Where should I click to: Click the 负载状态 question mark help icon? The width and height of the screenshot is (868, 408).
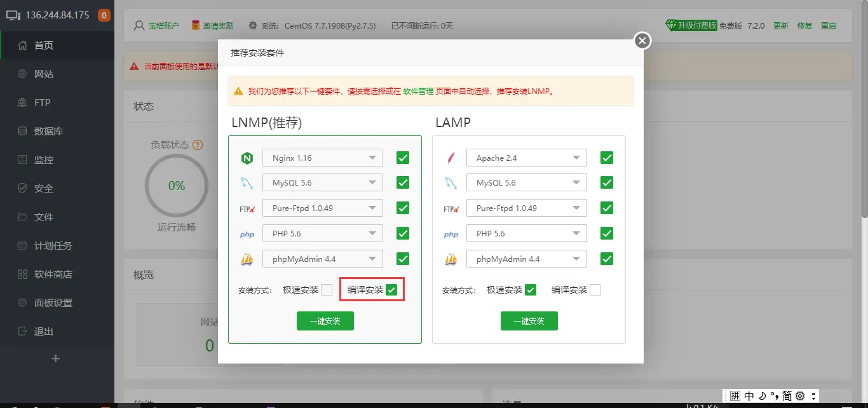198,145
